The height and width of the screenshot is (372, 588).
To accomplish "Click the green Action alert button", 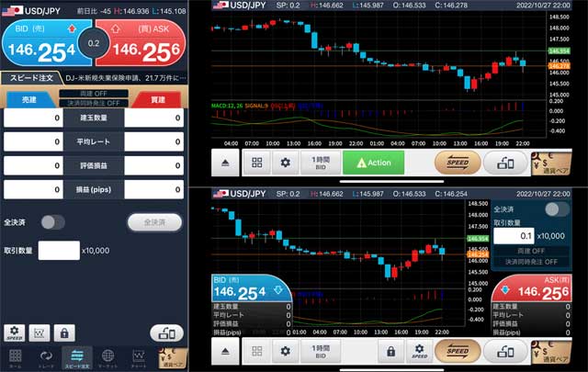I will (x=373, y=163).
